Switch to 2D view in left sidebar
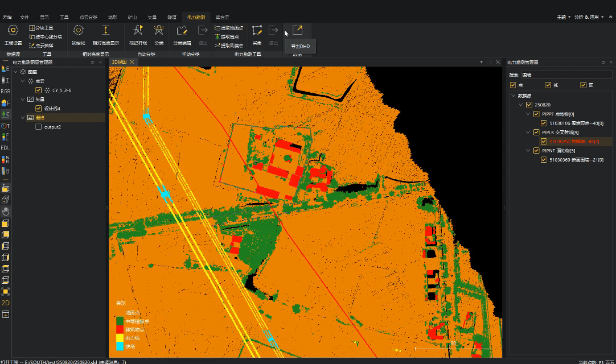This screenshot has width=616, height=364. [x=5, y=303]
